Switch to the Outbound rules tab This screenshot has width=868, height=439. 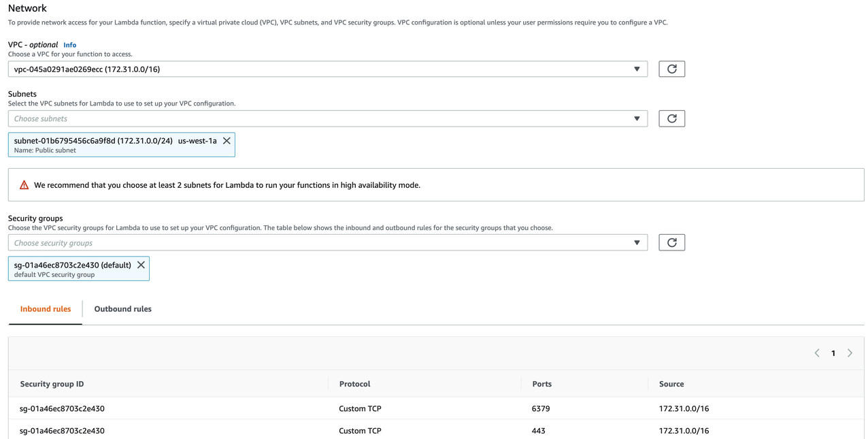click(x=122, y=308)
